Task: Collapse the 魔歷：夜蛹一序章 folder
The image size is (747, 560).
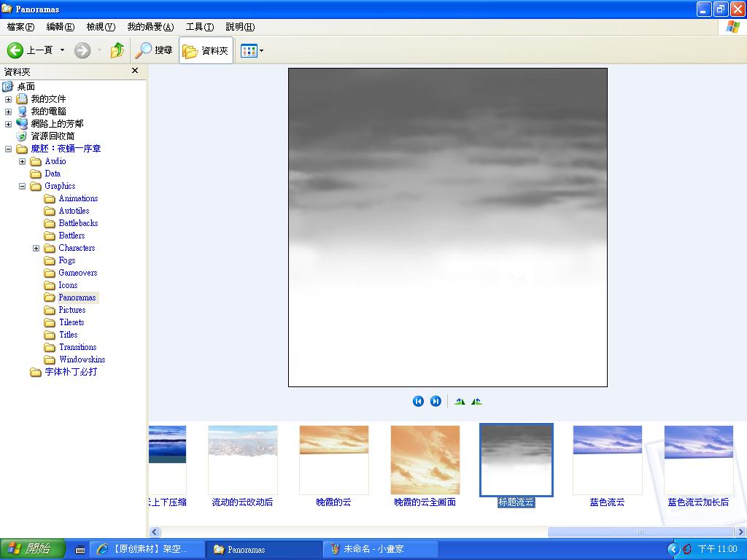Action: [x=8, y=149]
